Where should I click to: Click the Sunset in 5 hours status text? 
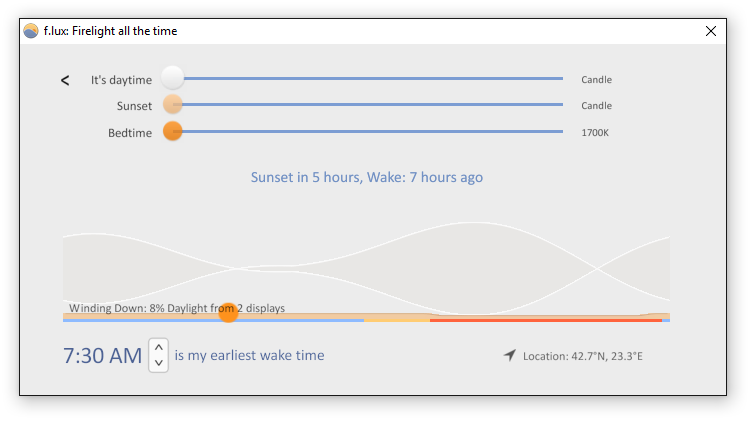pos(367,177)
